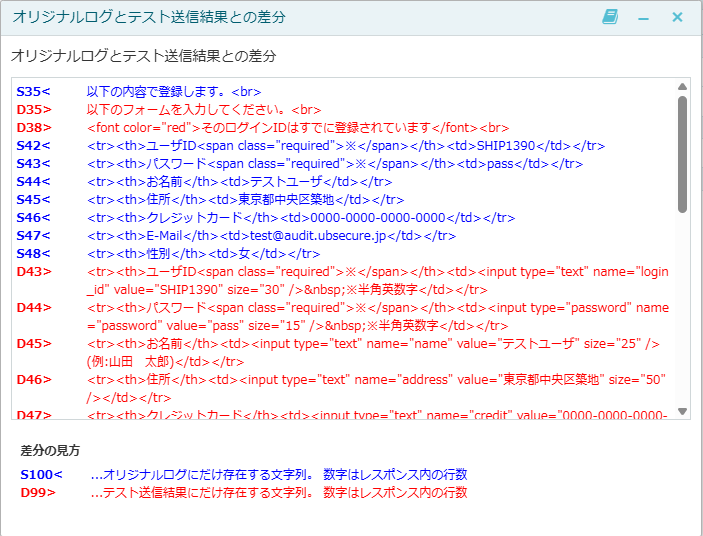Click the S42< user ID SHIP1390 line
The width and height of the screenshot is (703, 536).
click(x=346, y=146)
